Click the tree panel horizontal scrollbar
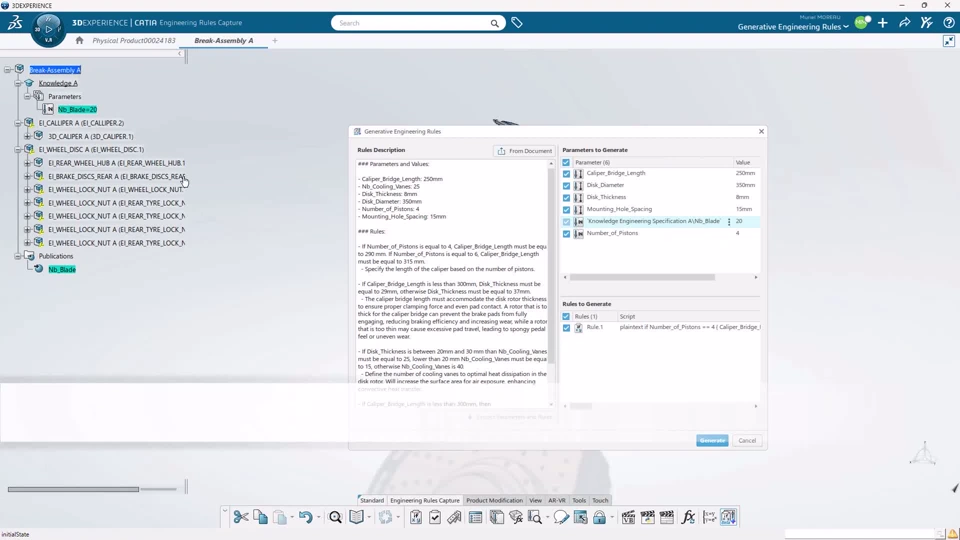960x540 pixels. tap(73, 489)
